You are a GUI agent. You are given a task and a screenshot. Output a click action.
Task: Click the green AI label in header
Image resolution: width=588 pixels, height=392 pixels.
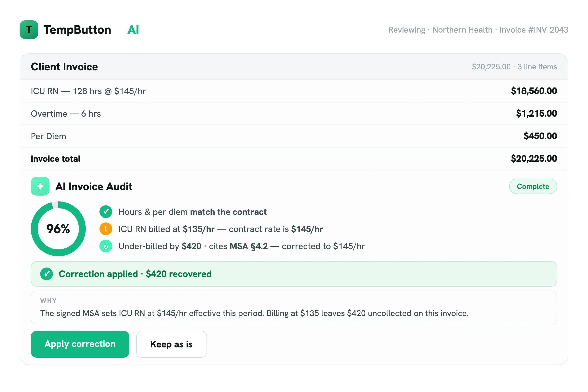point(133,30)
